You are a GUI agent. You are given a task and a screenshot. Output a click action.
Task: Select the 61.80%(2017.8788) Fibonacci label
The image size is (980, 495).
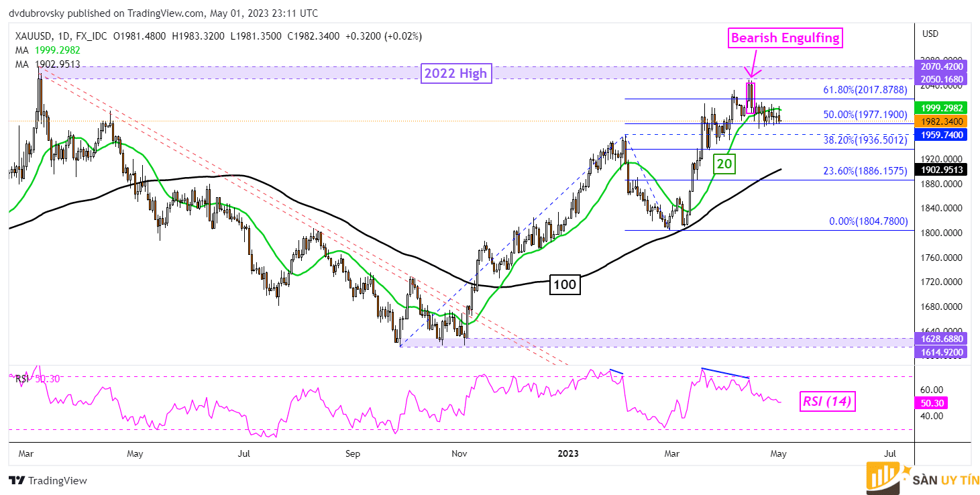click(865, 89)
